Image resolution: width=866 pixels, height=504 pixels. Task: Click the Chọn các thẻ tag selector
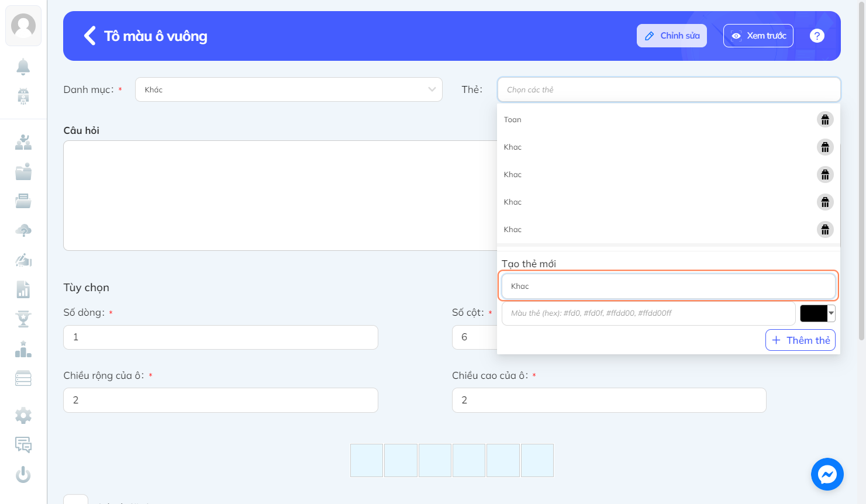(x=669, y=89)
